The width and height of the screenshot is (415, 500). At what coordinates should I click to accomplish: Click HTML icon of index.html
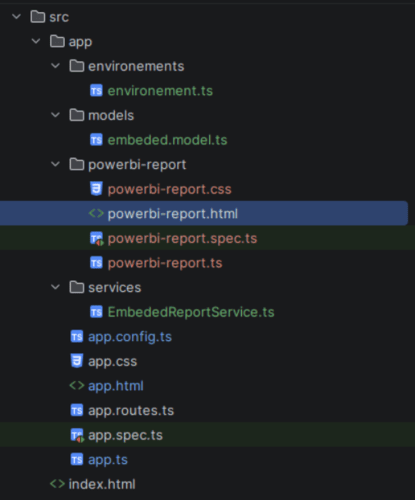click(x=57, y=484)
